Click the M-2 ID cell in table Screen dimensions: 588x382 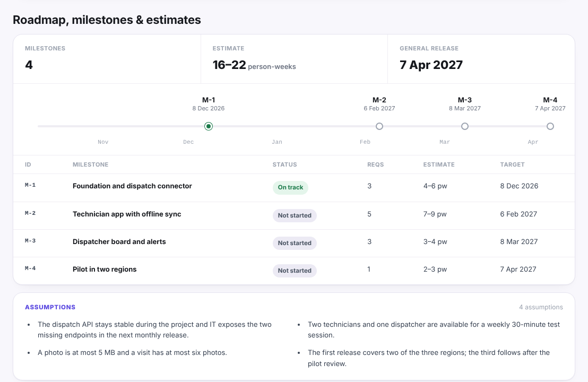[x=30, y=213]
